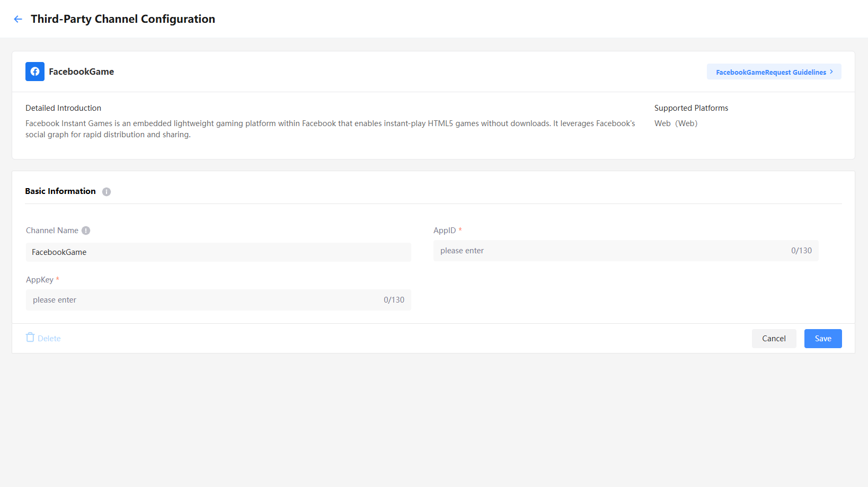This screenshot has height=487, width=868.
Task: Click the Detailed Introduction label
Action: [63, 108]
